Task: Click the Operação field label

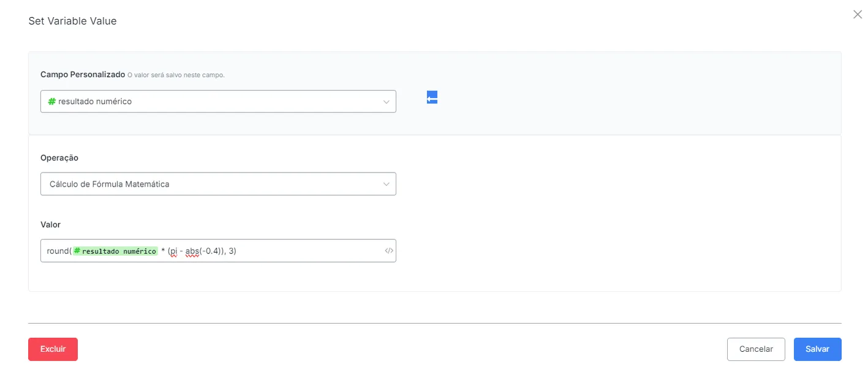Action: pyautogui.click(x=59, y=158)
